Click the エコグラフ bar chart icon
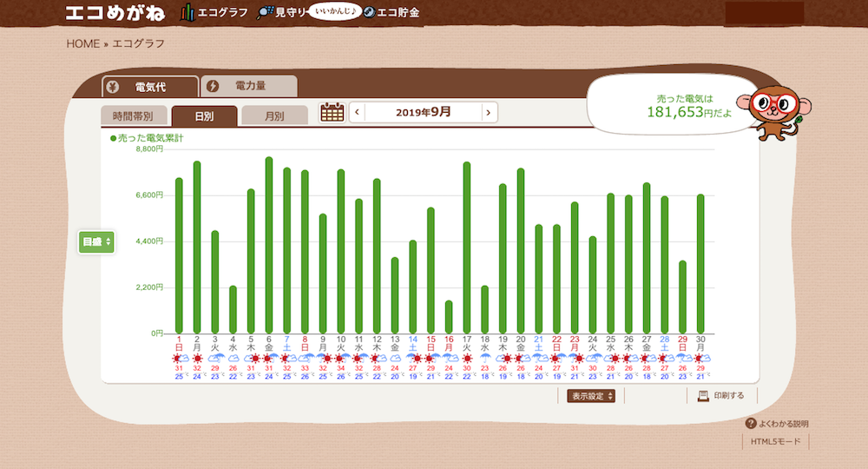 click(187, 12)
